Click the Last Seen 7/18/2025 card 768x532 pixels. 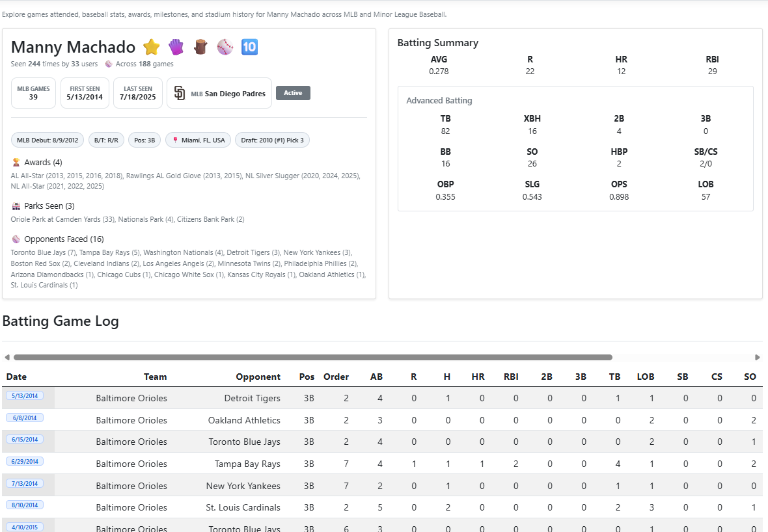137,93
